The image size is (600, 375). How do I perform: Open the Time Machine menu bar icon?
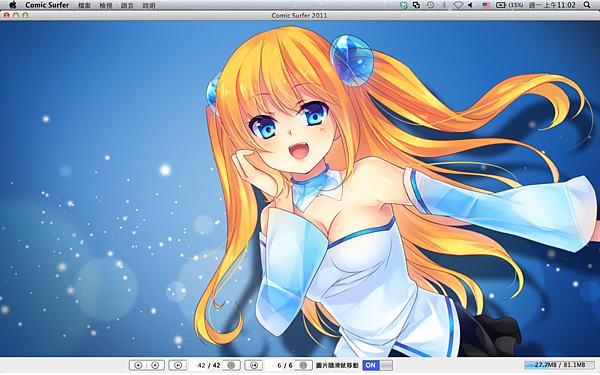click(430, 5)
